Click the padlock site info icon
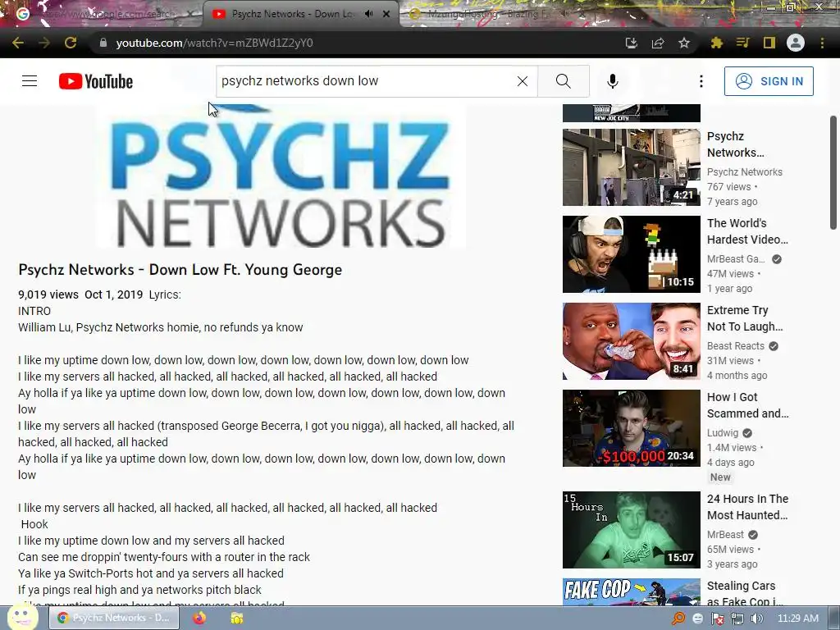 tap(103, 43)
